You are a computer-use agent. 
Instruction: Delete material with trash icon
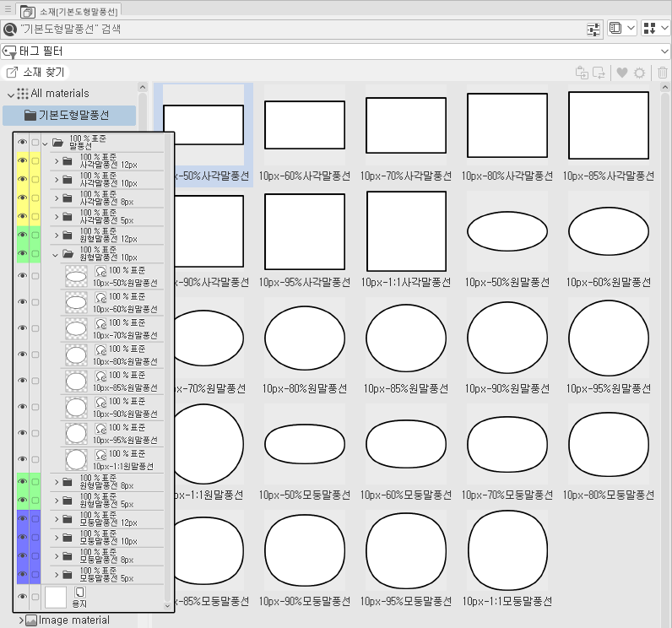tap(663, 73)
